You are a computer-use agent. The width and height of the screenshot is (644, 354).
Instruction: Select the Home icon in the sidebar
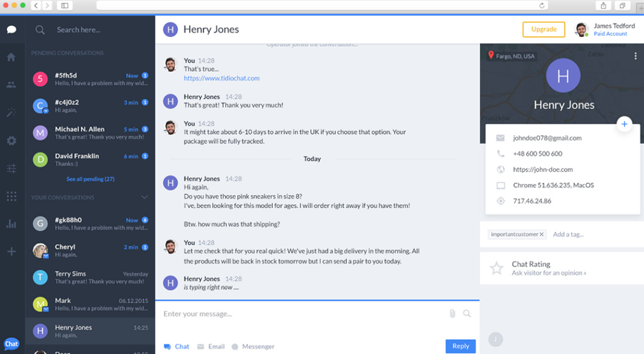point(11,57)
